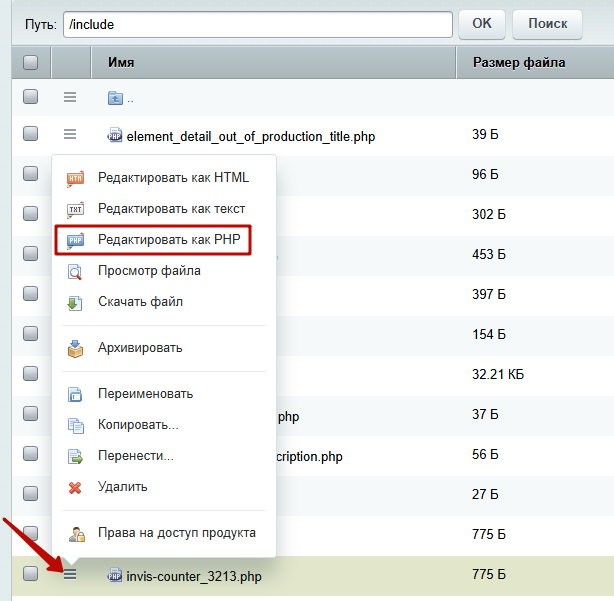
Task: Open hamburger menu for invis-counter_3213.php
Action: (x=70, y=574)
